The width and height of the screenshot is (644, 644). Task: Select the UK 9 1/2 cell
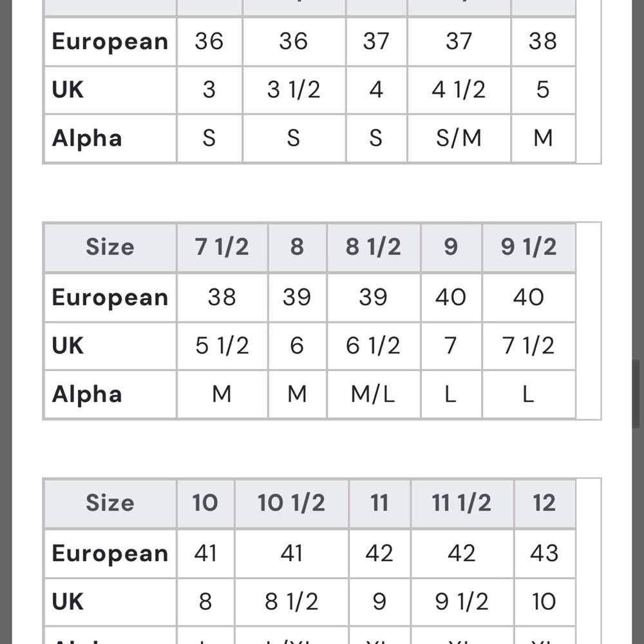(x=461, y=601)
